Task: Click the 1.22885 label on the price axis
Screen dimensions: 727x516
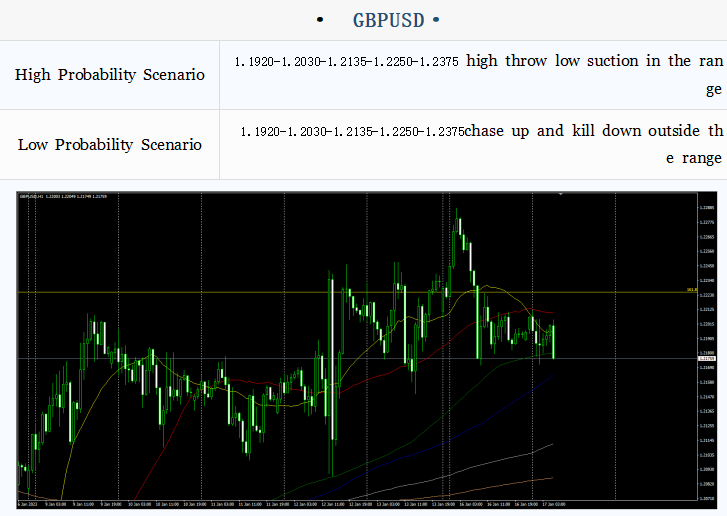Action: point(707,208)
